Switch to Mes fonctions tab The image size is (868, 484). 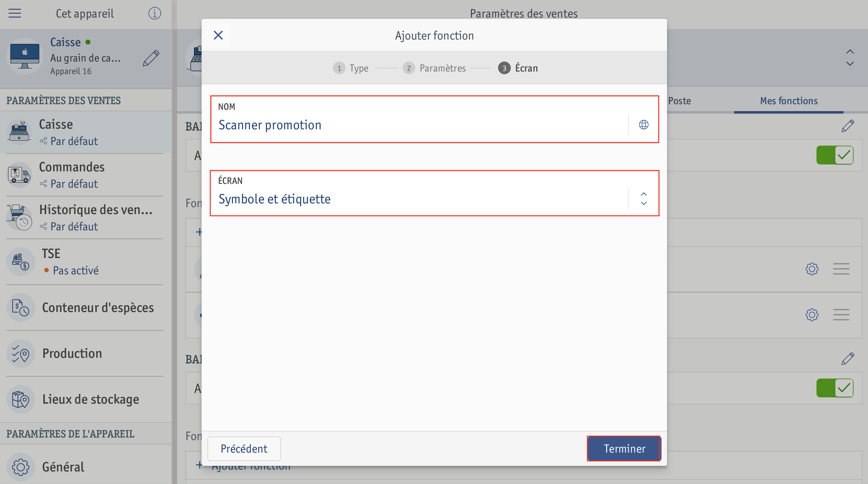789,101
